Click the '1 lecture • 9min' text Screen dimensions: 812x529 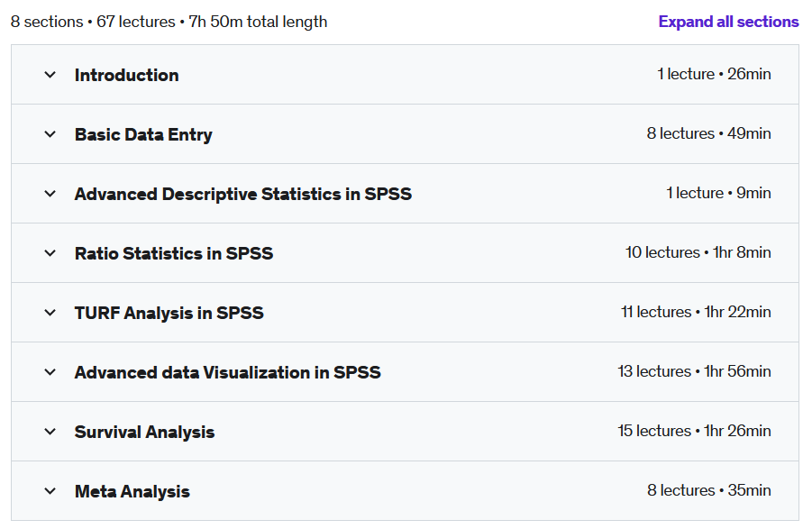click(x=718, y=193)
